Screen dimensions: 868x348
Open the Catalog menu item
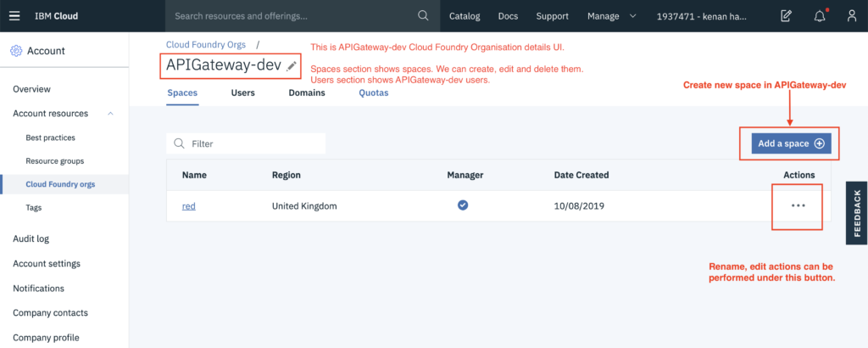coord(464,16)
